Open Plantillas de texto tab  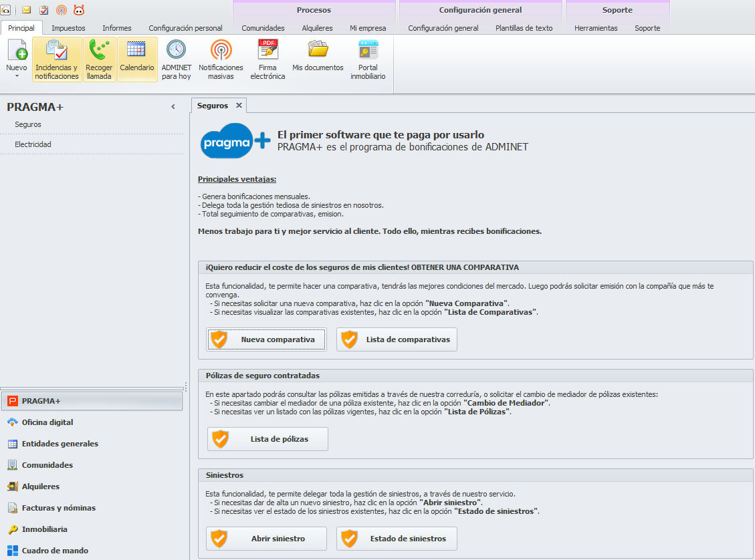pos(524,28)
